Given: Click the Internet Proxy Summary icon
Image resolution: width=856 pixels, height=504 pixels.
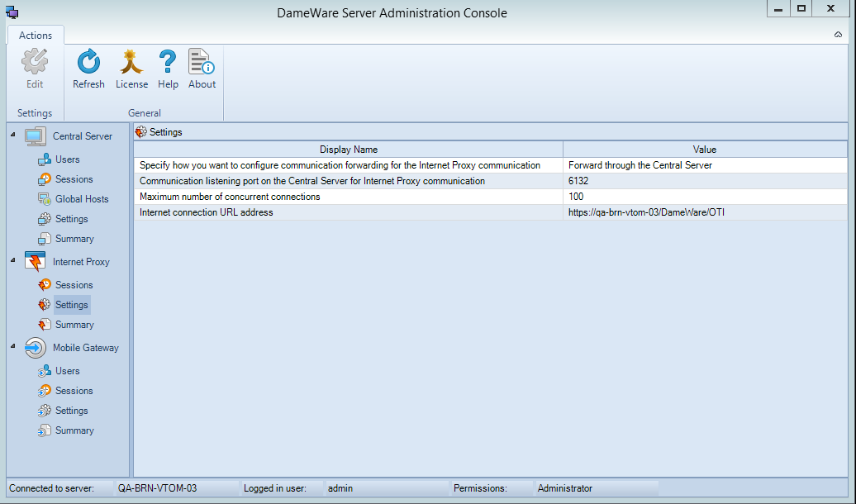Looking at the screenshot, I should [45, 325].
